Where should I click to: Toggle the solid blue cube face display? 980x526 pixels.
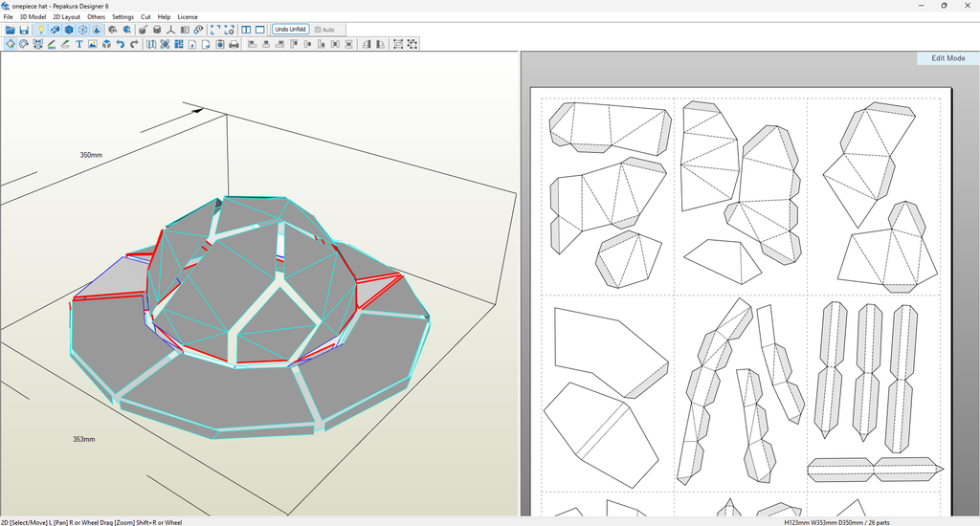(69, 30)
